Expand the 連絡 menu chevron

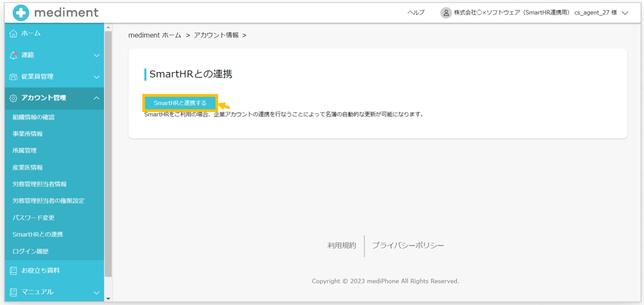(x=96, y=55)
